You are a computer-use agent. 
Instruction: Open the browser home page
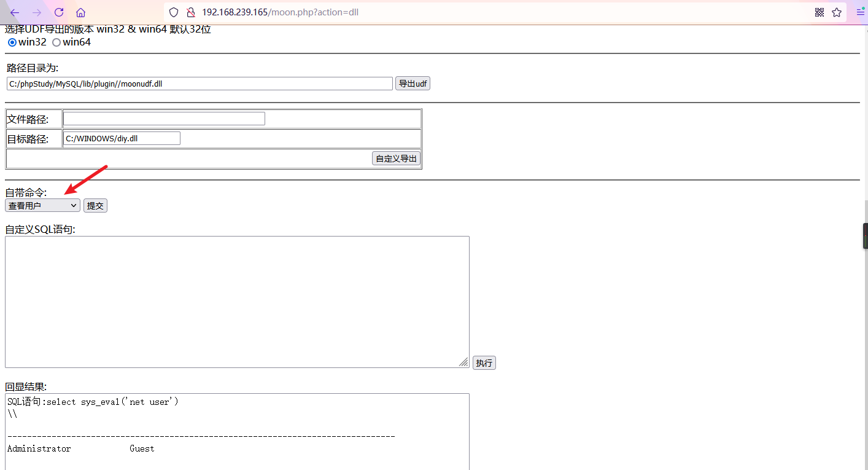(80, 12)
